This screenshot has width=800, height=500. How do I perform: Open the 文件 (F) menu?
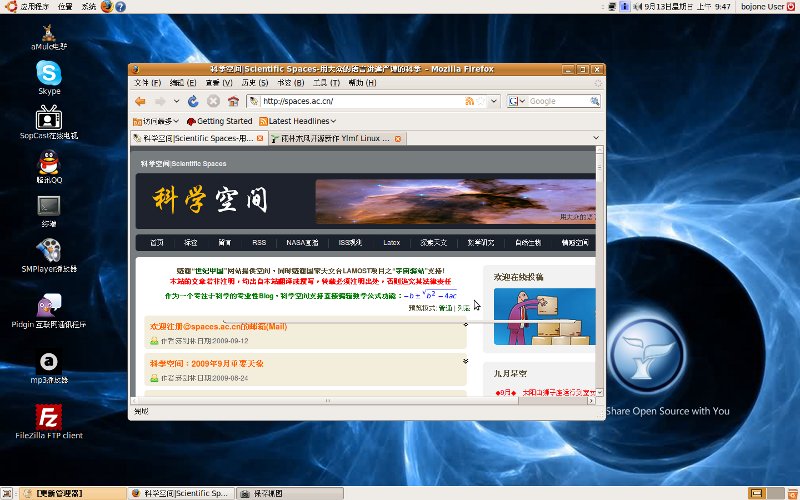(x=147, y=83)
